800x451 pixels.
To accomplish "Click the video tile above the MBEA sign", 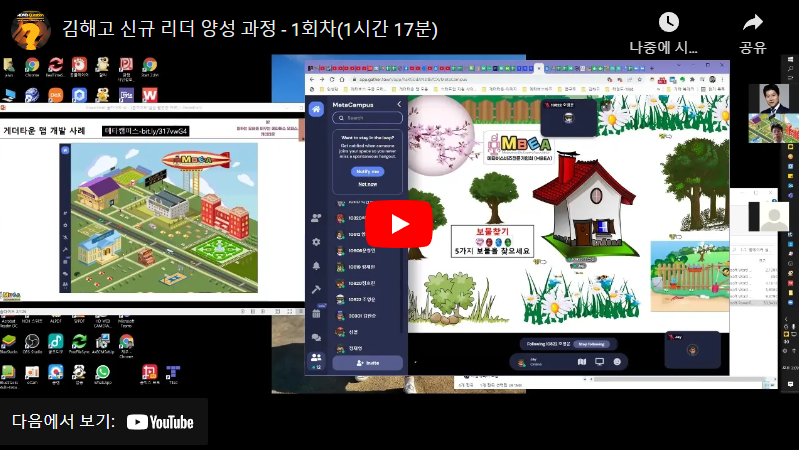I will [568, 118].
